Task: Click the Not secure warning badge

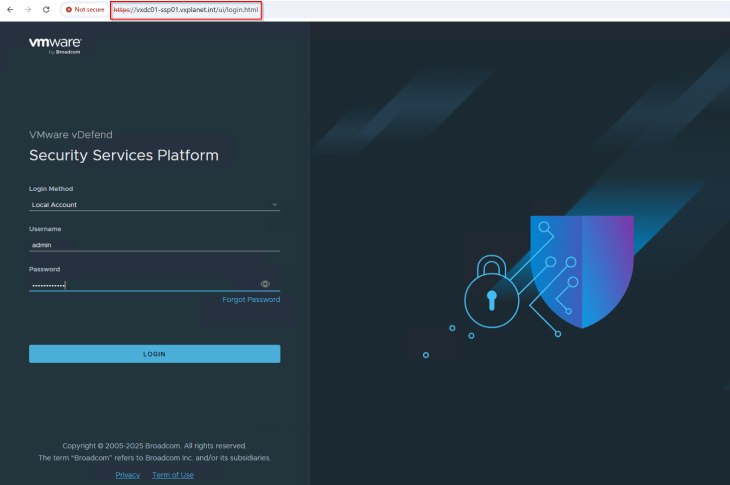Action: click(x=85, y=9)
